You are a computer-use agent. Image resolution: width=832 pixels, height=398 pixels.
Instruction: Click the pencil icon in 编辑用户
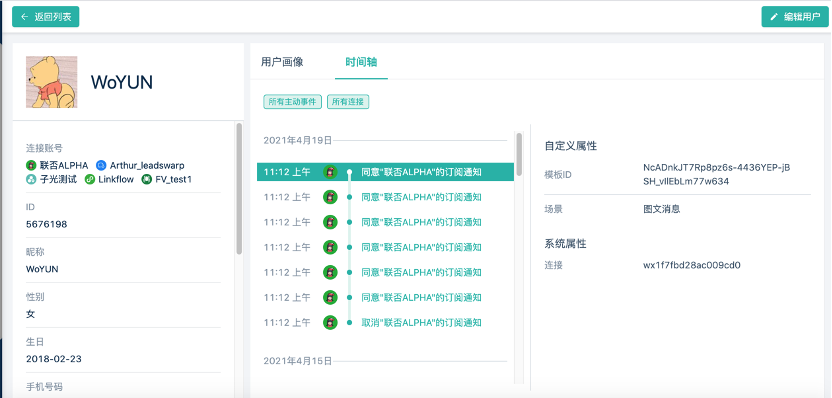pos(774,17)
